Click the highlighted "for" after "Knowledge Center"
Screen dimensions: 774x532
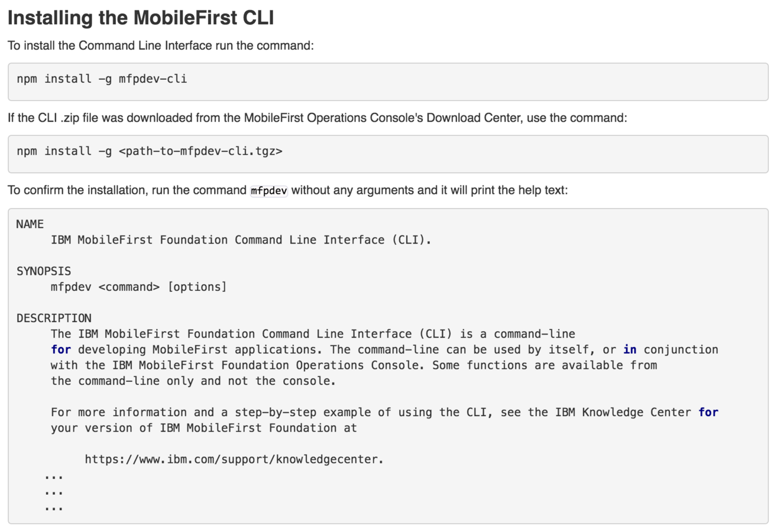tap(708, 412)
